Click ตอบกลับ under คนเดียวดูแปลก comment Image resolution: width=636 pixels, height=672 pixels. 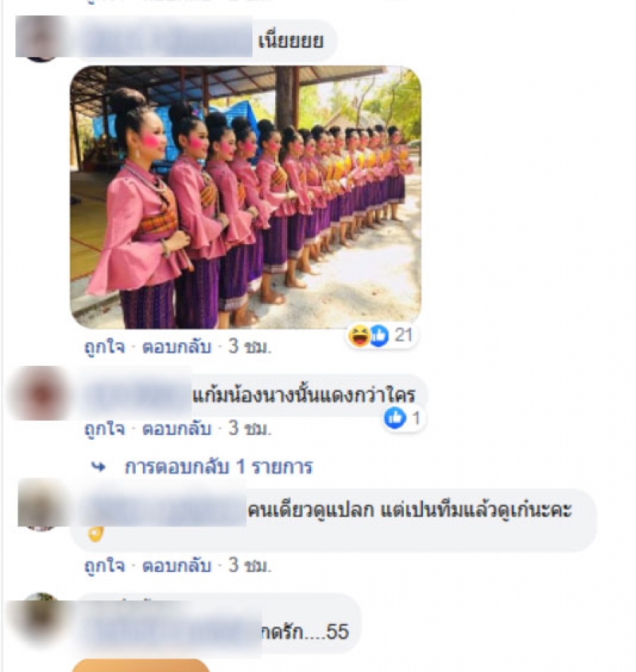(x=176, y=565)
